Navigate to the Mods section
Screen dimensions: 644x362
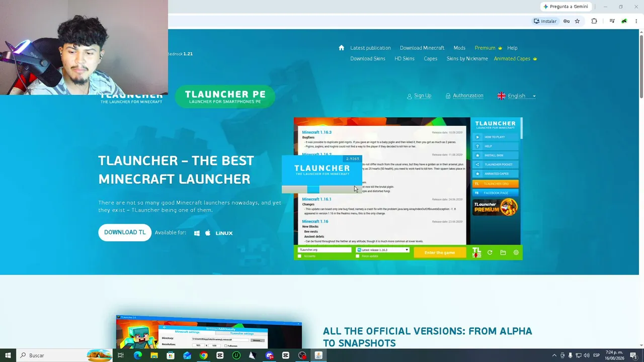459,48
